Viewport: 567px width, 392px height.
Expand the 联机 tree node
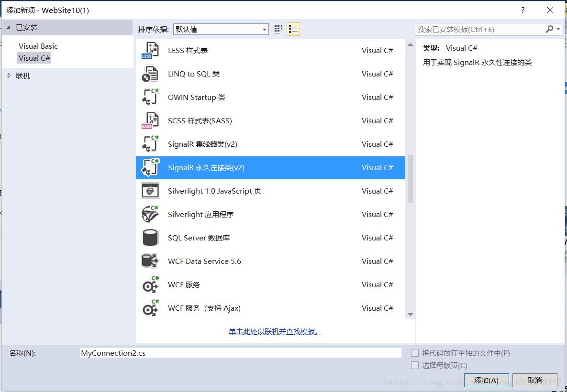tap(10, 76)
